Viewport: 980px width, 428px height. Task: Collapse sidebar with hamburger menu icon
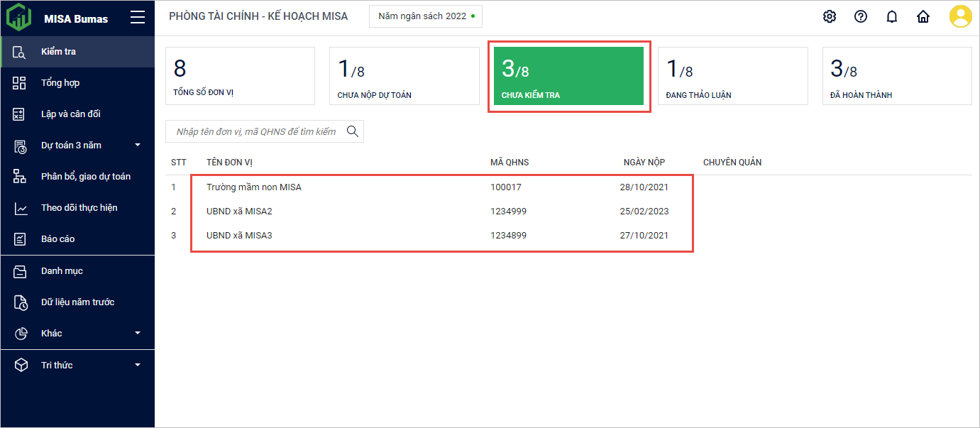(x=138, y=18)
